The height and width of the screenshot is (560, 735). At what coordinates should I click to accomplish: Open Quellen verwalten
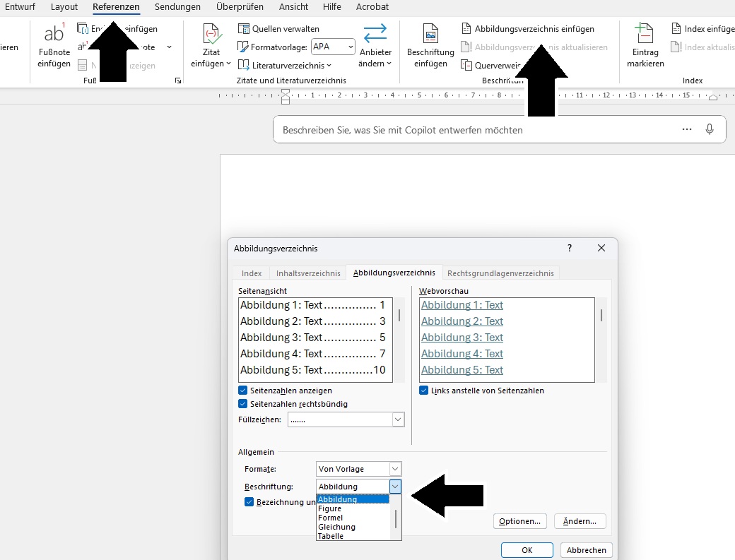tap(278, 29)
